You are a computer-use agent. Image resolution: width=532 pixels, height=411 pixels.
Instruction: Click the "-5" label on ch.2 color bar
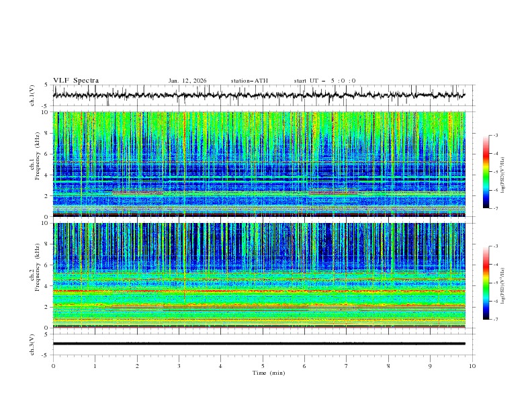[x=496, y=283]
